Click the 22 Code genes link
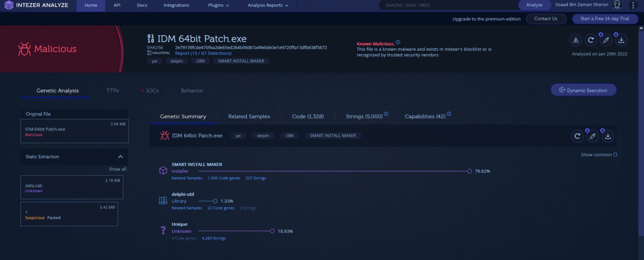Screen dimensions: 644x260 tap(221, 208)
